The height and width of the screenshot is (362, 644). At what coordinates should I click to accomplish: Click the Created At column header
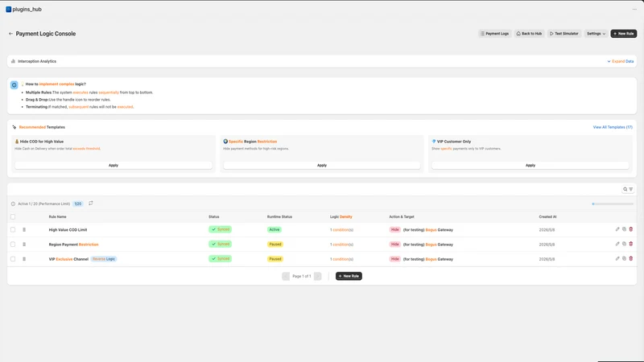point(547,216)
